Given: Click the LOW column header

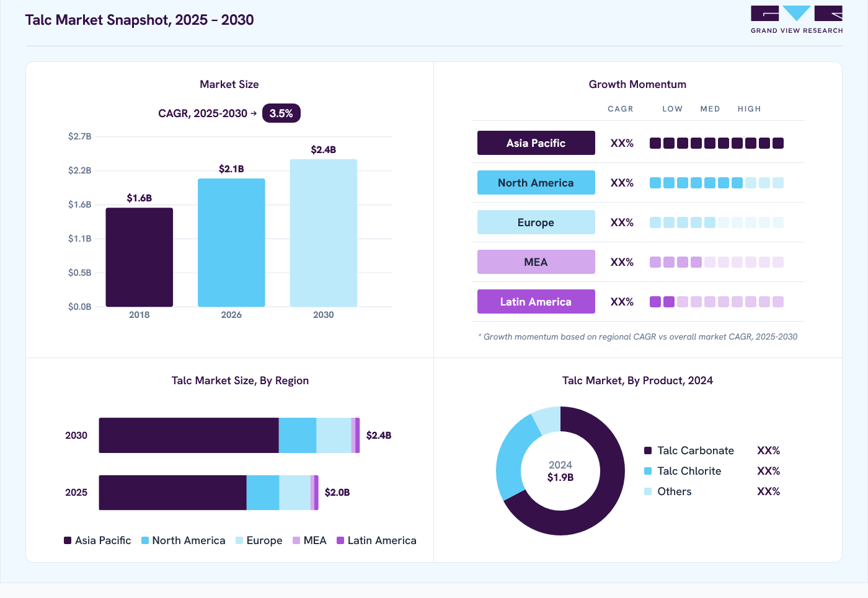Looking at the screenshot, I should pos(673,109).
